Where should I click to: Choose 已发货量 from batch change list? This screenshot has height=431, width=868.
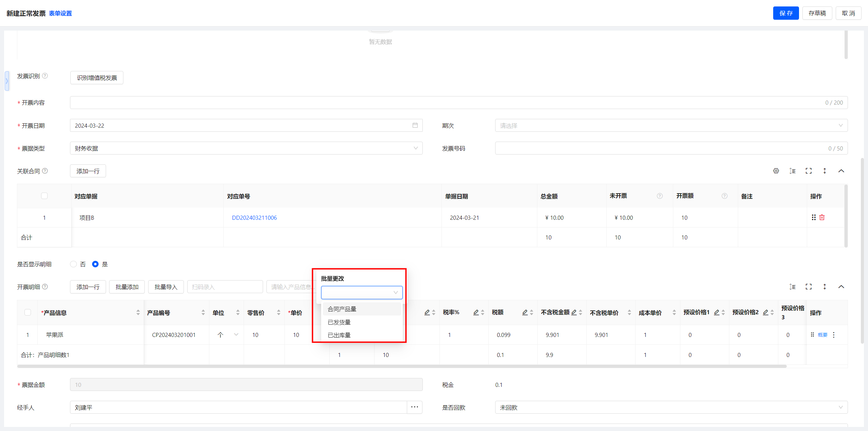pyautogui.click(x=339, y=322)
